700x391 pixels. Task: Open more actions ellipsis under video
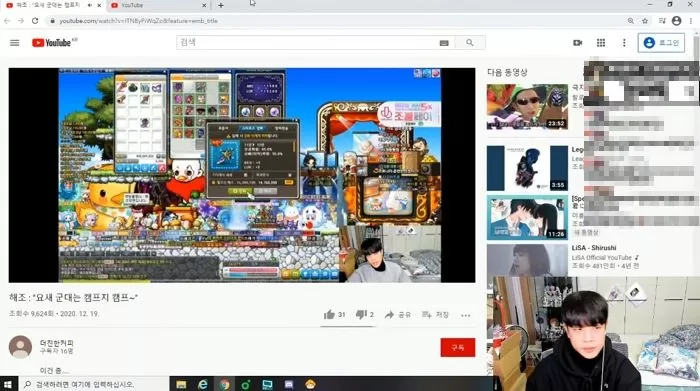[466, 315]
